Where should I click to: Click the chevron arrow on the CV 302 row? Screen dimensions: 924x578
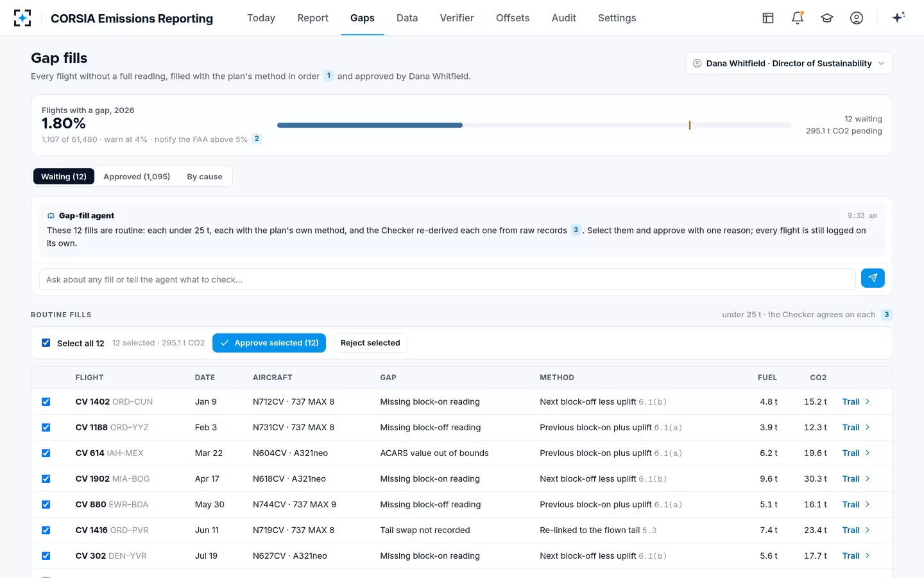pos(868,556)
